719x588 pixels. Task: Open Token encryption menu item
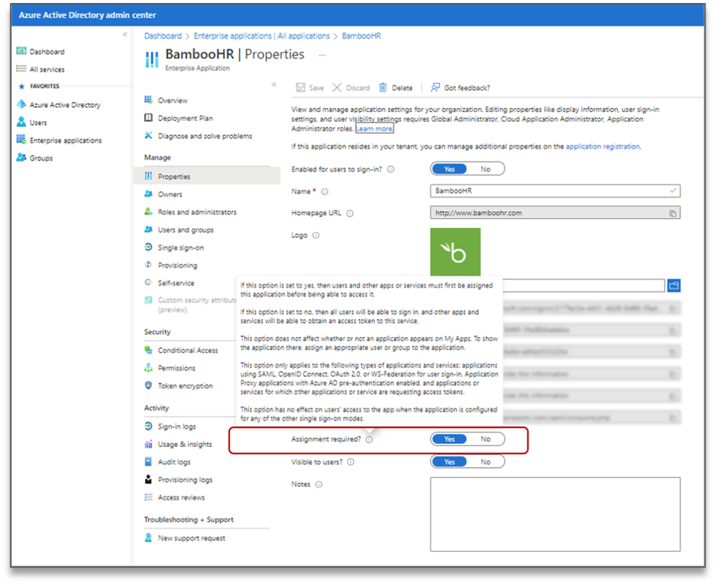click(186, 386)
